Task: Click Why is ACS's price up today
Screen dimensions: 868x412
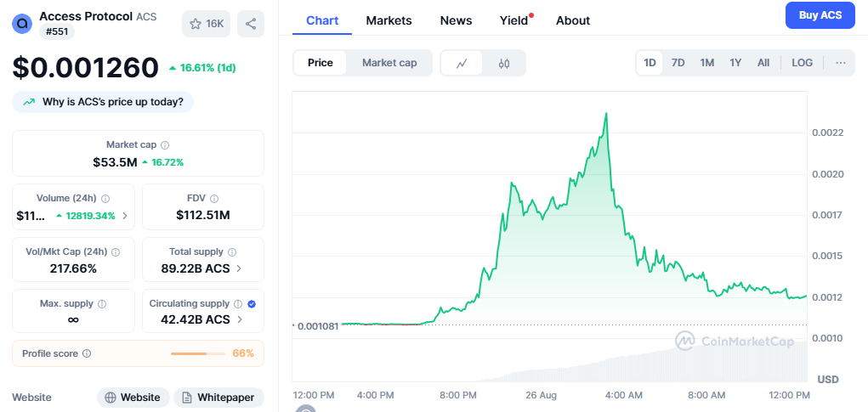Action: pyautogui.click(x=103, y=102)
